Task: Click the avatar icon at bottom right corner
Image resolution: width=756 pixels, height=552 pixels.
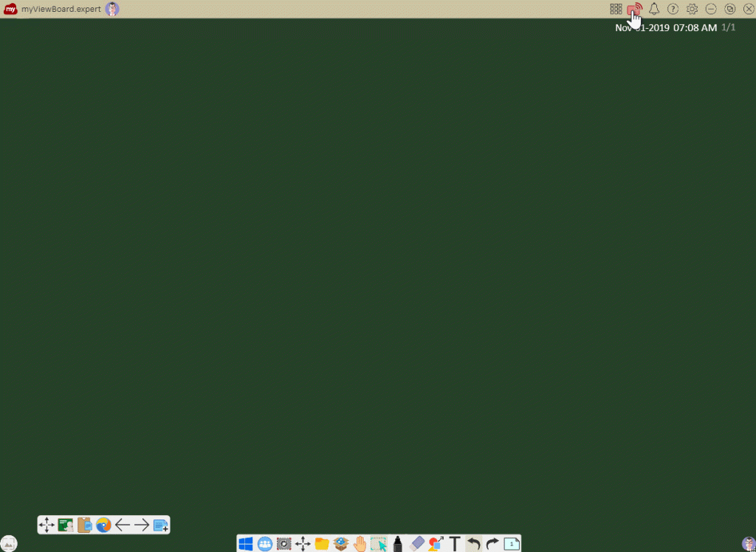Action: coord(749,543)
